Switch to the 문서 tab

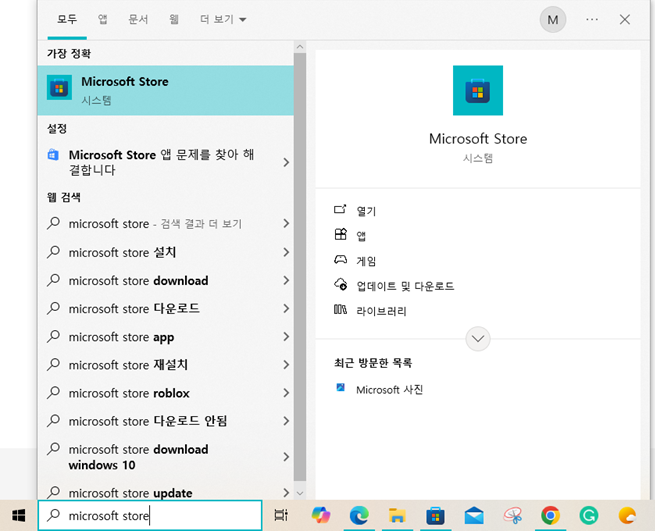tap(138, 19)
